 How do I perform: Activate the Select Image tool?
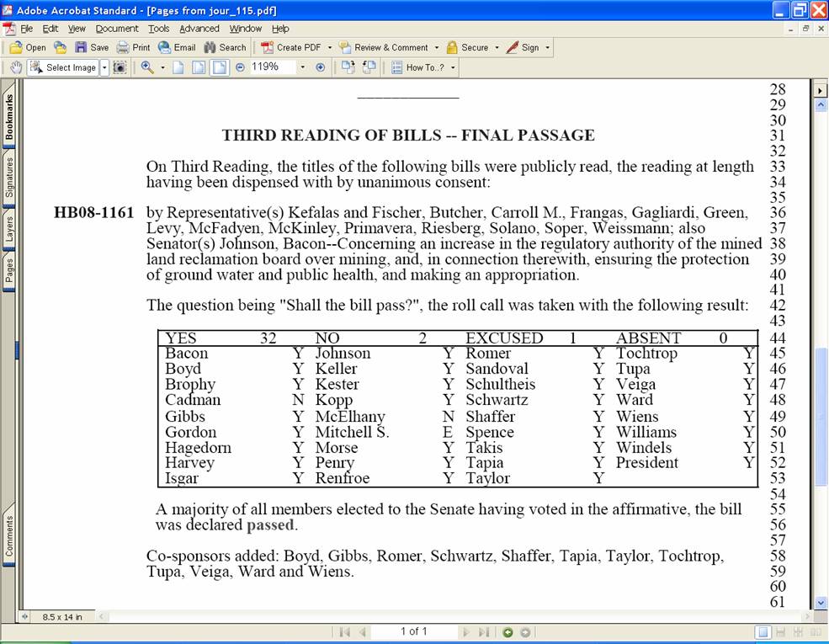tap(63, 67)
